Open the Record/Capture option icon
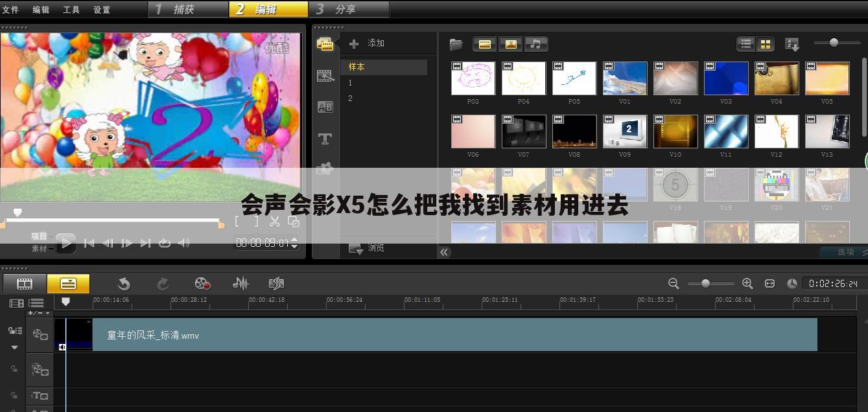 (x=202, y=283)
